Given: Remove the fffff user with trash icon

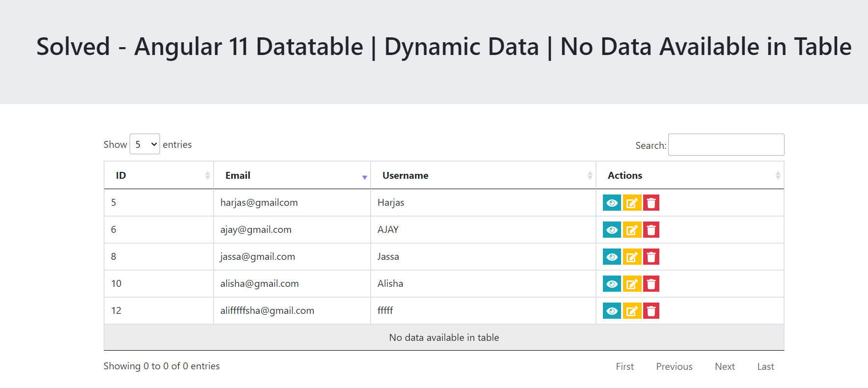Looking at the screenshot, I should coord(651,311).
